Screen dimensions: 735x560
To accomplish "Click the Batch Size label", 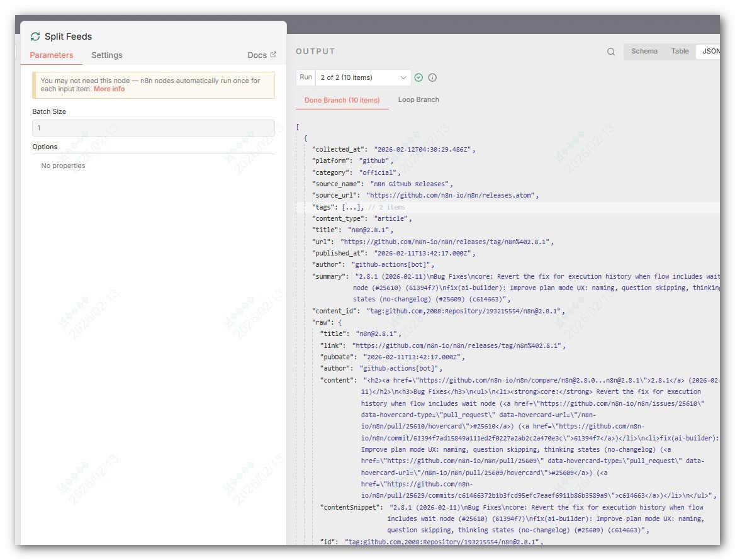I will (49, 111).
